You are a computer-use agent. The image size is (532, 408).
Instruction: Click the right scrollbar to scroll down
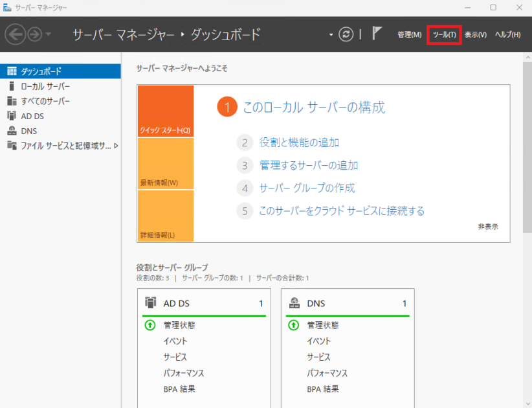pyautogui.click(x=526, y=259)
